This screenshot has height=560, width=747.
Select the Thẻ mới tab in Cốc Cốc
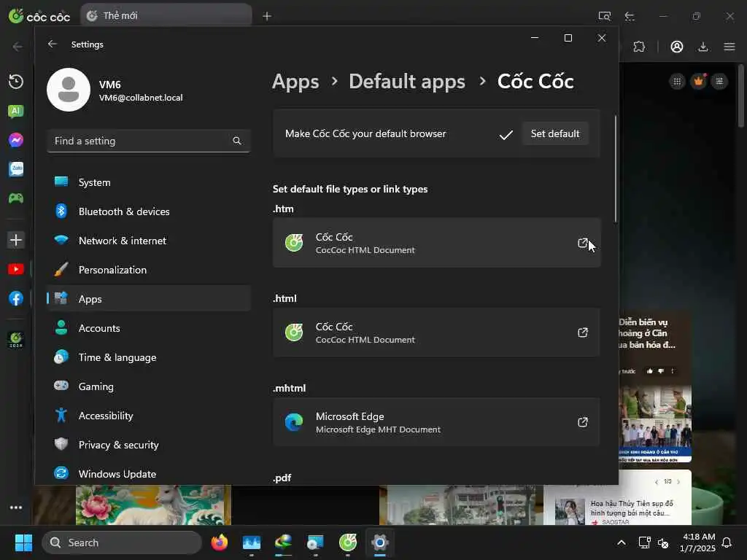click(166, 16)
